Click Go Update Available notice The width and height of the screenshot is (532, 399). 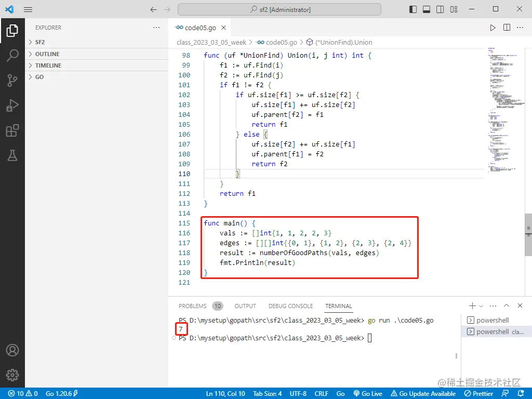click(423, 394)
